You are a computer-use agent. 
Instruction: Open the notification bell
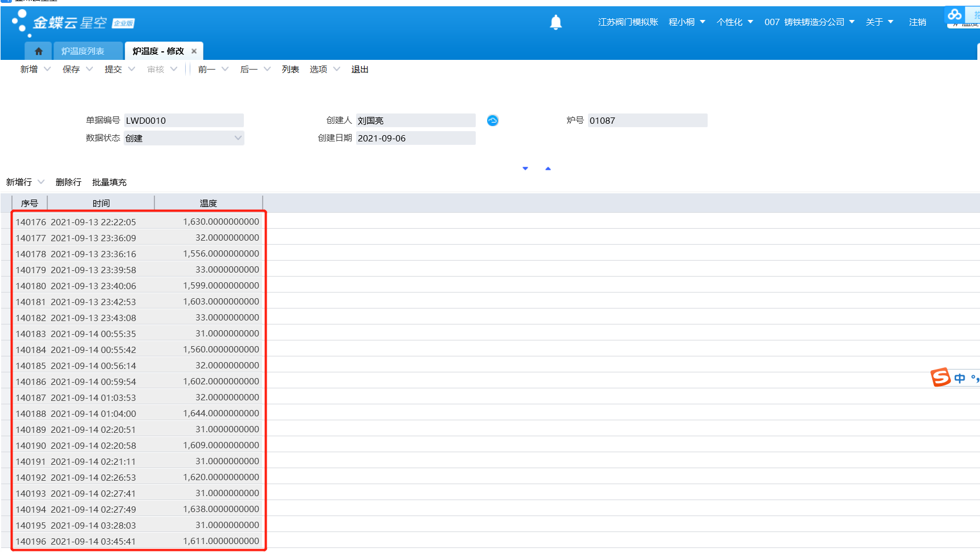(556, 22)
